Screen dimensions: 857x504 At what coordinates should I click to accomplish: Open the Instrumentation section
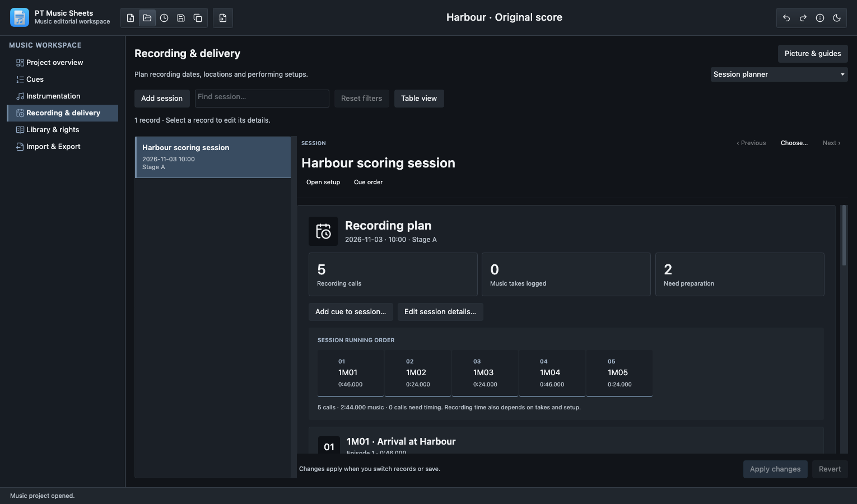click(x=62, y=96)
